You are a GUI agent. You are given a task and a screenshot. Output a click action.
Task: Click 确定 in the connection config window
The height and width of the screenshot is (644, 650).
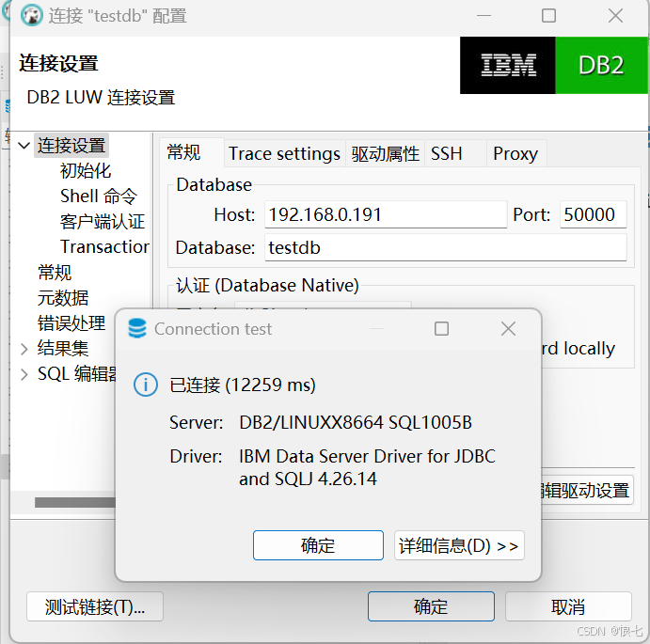tap(431, 606)
